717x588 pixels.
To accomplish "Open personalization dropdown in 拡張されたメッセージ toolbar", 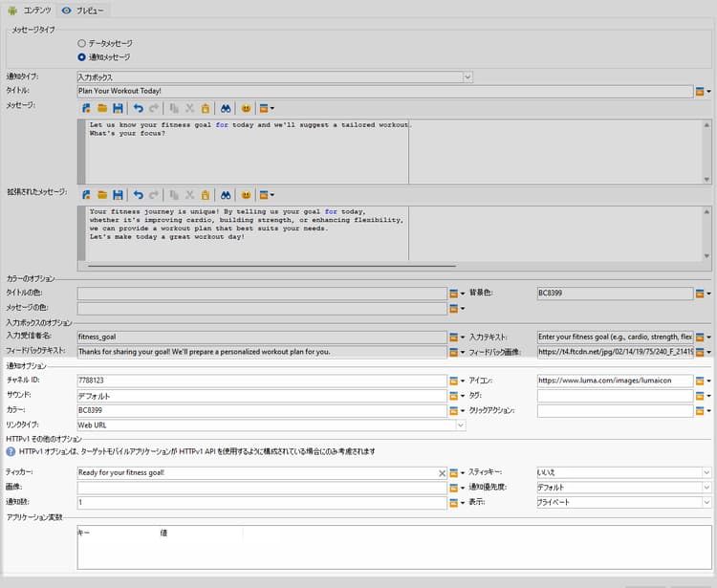I will click(x=267, y=195).
